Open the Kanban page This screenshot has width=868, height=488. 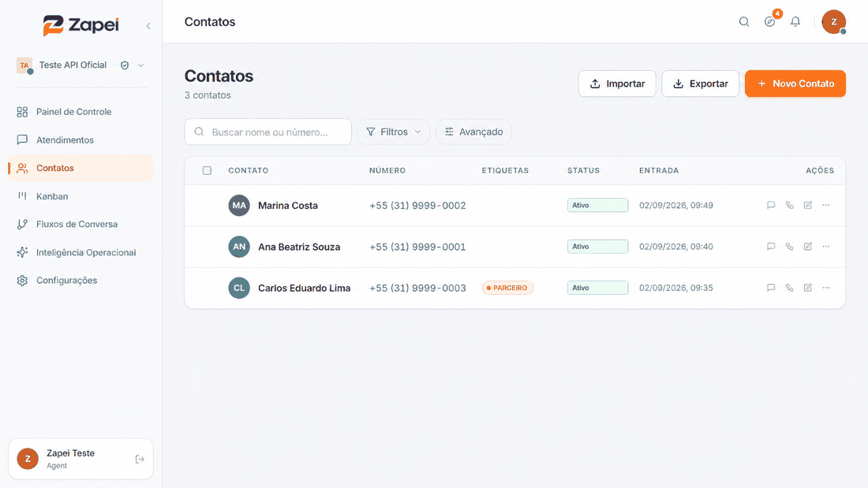80,196
